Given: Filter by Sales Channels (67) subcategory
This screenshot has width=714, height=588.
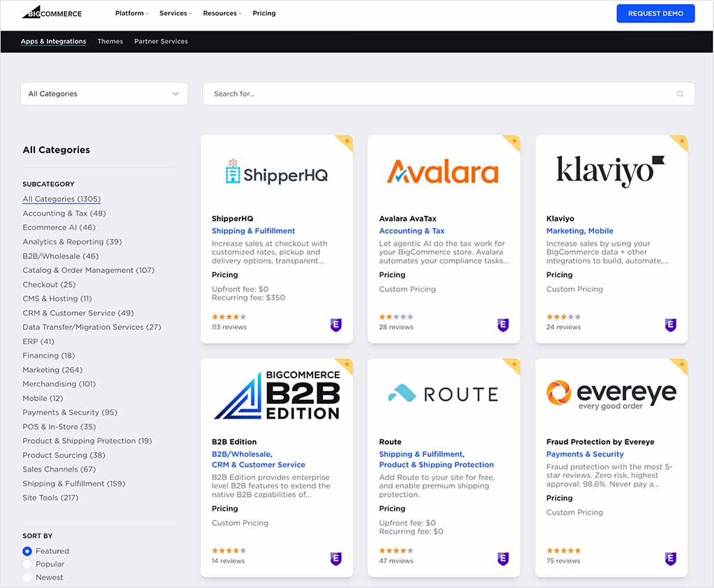Looking at the screenshot, I should coord(59,470).
